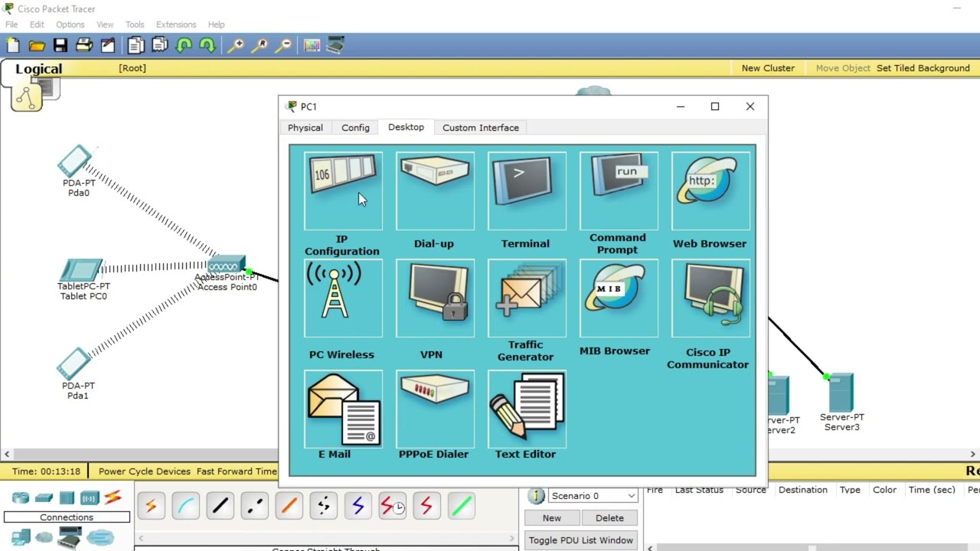Viewport: 980px width, 551px height.
Task: Zoom out with the minus magnifier
Action: 283,45
